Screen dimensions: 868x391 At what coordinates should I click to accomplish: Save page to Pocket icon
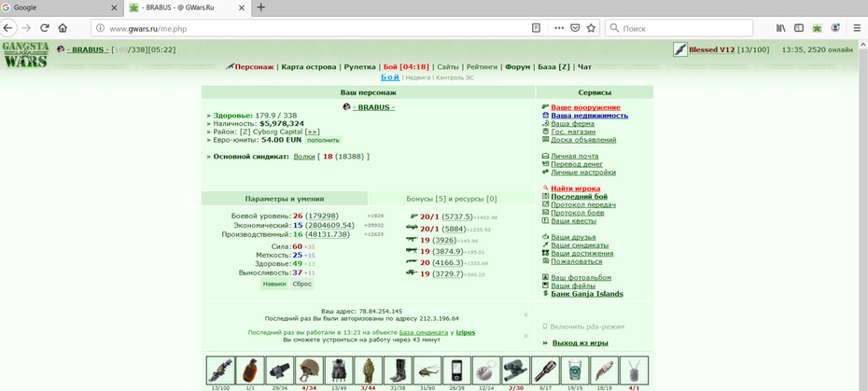coord(575,28)
